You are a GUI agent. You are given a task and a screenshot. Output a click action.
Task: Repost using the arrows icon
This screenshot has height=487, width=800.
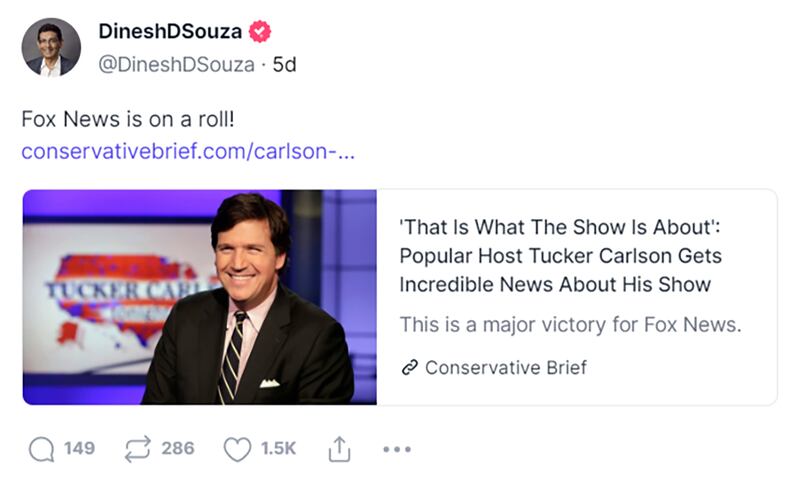pos(137,449)
